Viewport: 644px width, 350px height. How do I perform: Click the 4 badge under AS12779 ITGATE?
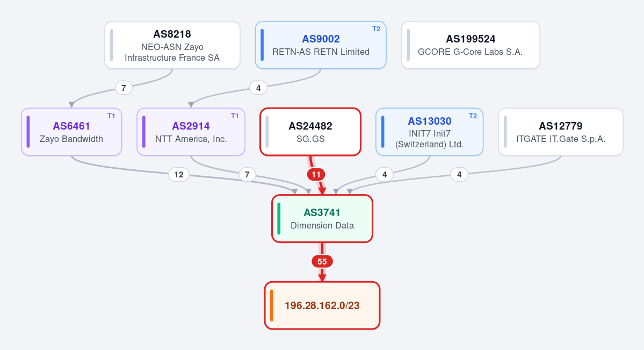click(x=459, y=175)
